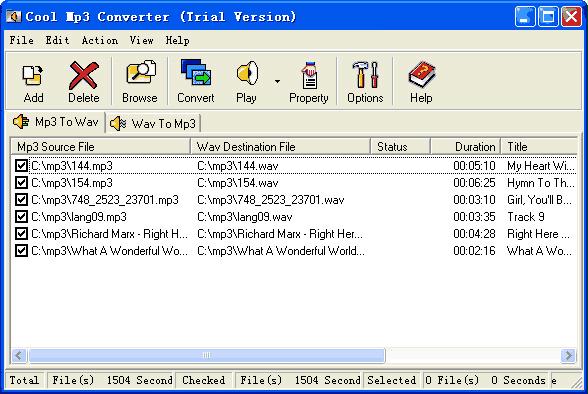Switch to the Wav To Mp3 tab
This screenshot has height=394, width=588.
click(154, 123)
